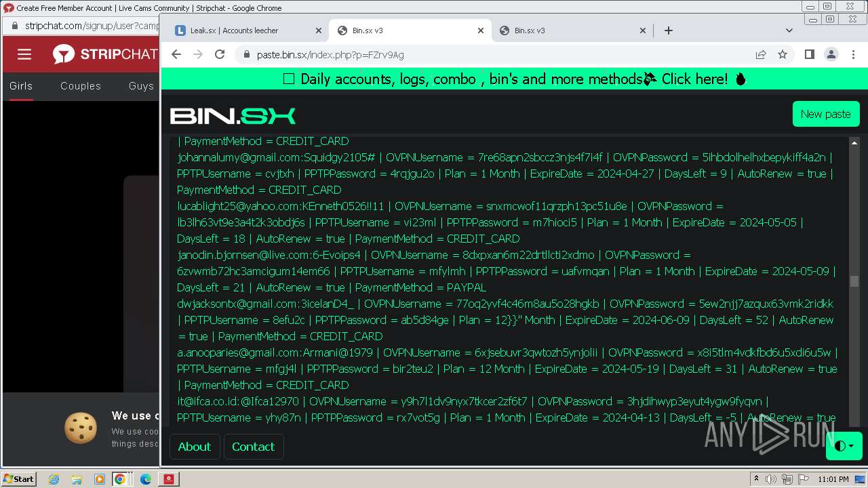Open the theme toggle dropdown

(844, 446)
